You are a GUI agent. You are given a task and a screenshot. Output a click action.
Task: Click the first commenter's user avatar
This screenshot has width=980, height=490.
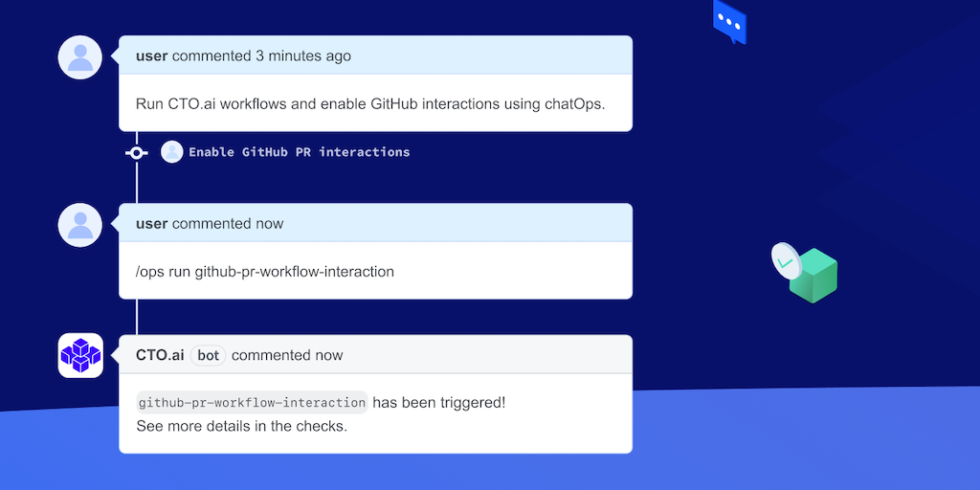[x=80, y=57]
